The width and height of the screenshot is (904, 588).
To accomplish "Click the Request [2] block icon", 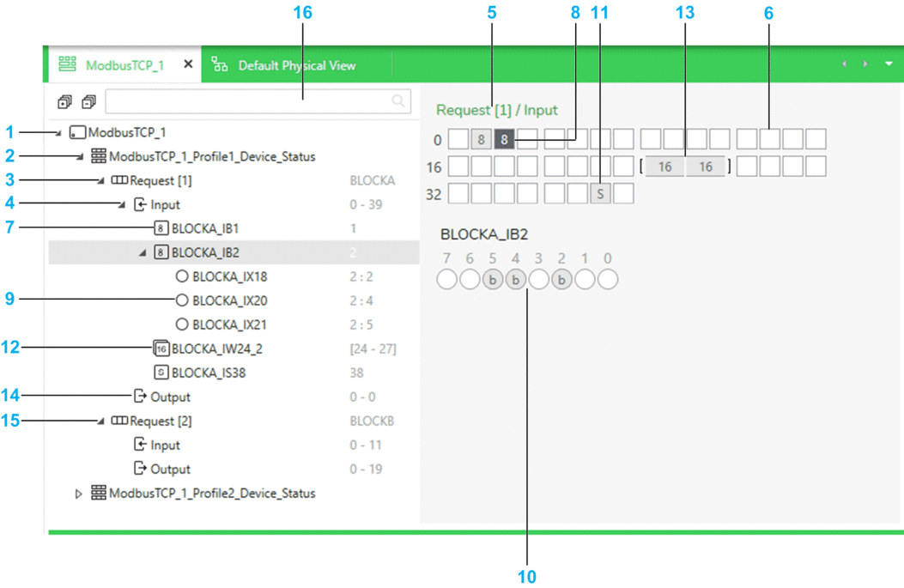I will [x=119, y=421].
